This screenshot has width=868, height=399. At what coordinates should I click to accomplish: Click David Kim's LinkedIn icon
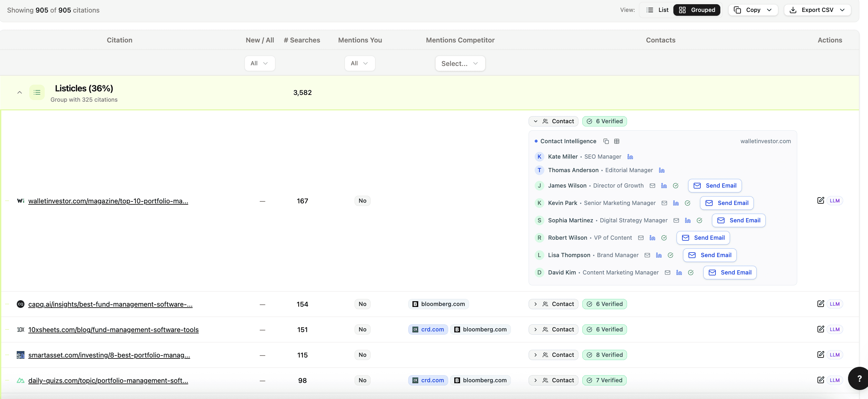679,273
